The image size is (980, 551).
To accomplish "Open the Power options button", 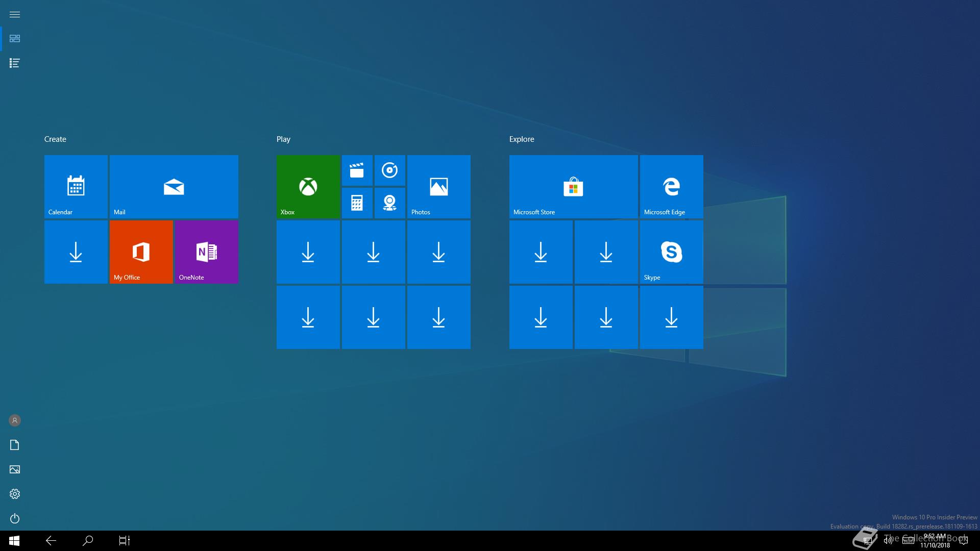I will 15,518.
